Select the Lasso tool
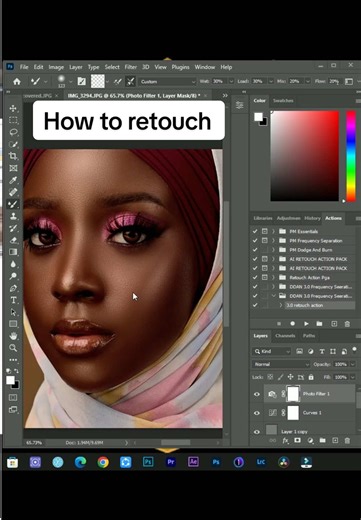This screenshot has width=361, height=520. pos(13,132)
